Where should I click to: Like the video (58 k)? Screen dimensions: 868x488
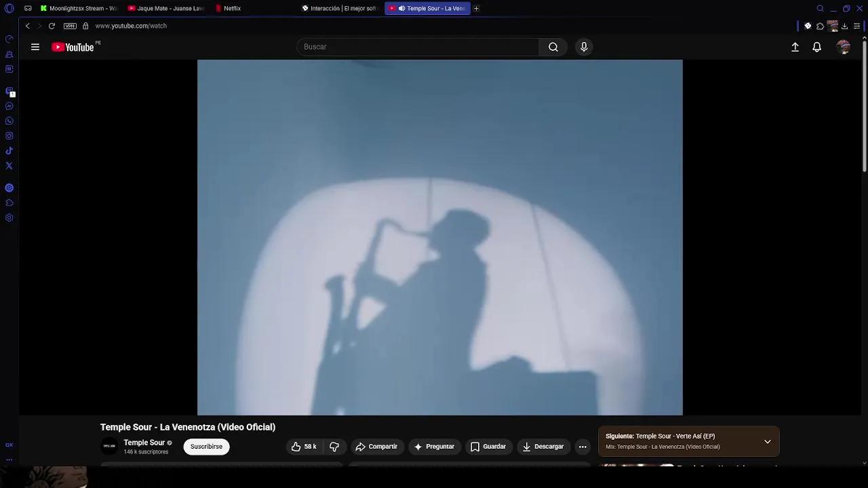click(304, 447)
